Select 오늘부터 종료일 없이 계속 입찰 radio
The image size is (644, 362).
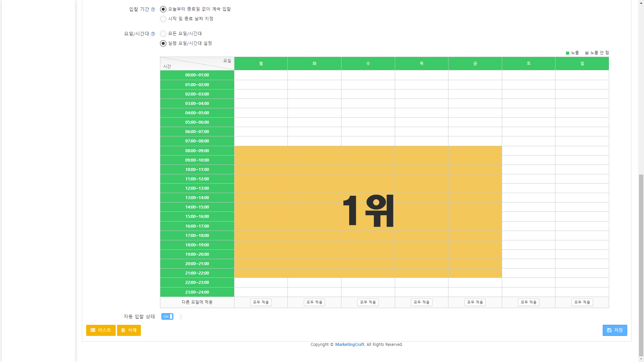163,9
